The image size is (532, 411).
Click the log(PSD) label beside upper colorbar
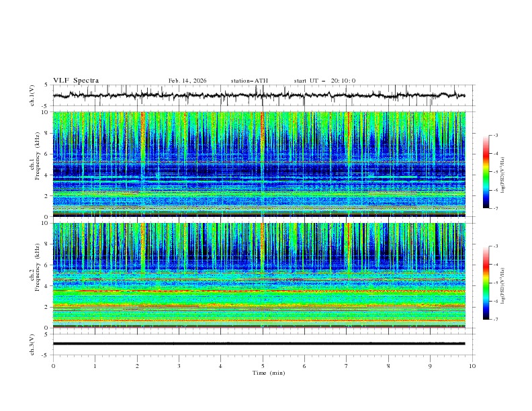tap(504, 171)
